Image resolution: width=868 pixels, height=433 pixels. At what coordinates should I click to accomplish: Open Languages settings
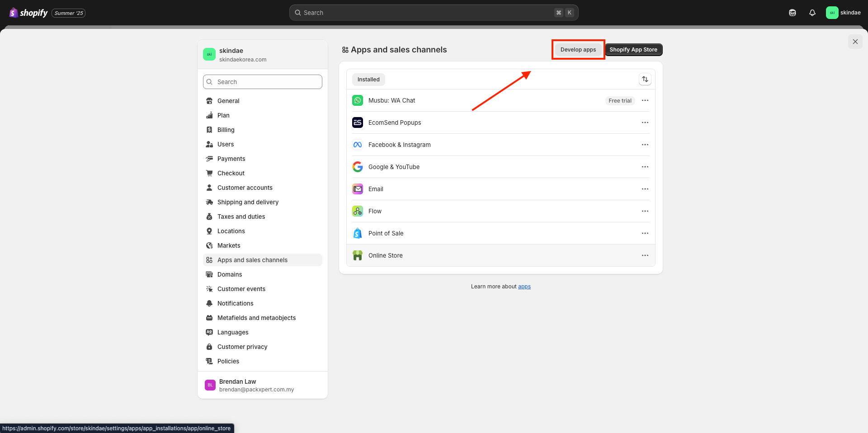(x=263, y=332)
